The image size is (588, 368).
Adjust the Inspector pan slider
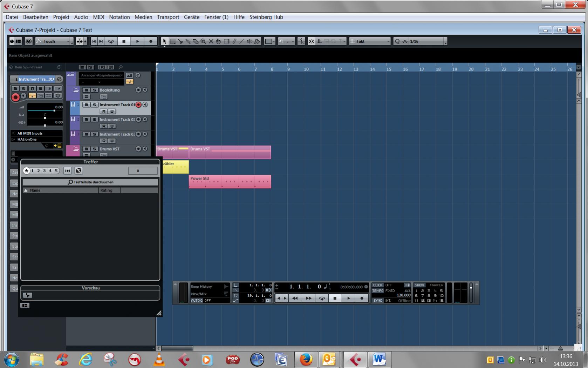45,118
